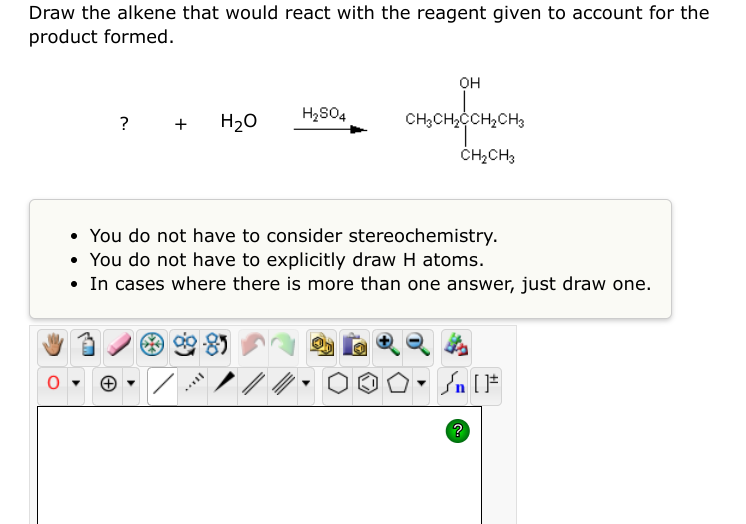This screenshot has height=524, width=746.
Task: Open the ring templates dropdown arrow
Action: pos(421,383)
